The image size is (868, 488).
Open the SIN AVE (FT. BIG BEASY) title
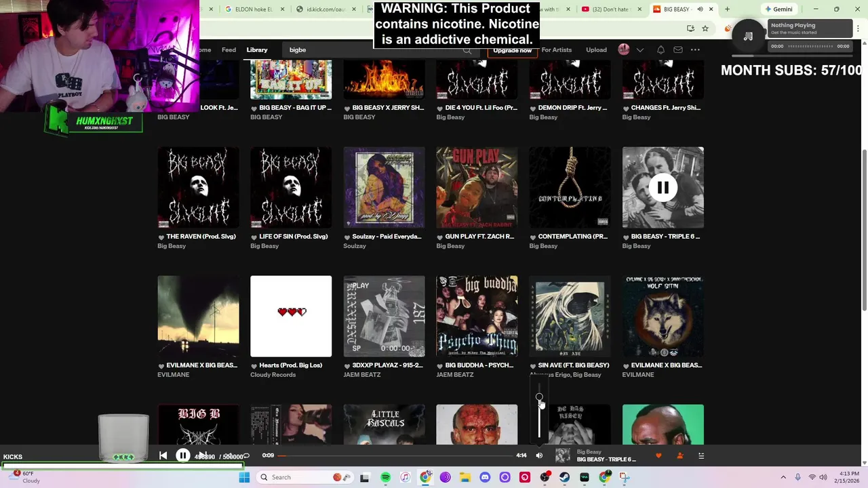pyautogui.click(x=574, y=365)
